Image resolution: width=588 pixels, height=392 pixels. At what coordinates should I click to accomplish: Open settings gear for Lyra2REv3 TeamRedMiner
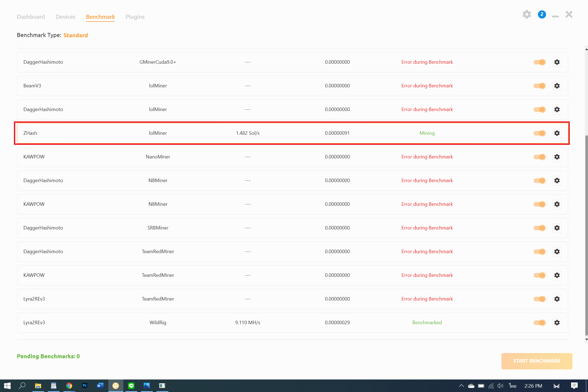coord(557,299)
